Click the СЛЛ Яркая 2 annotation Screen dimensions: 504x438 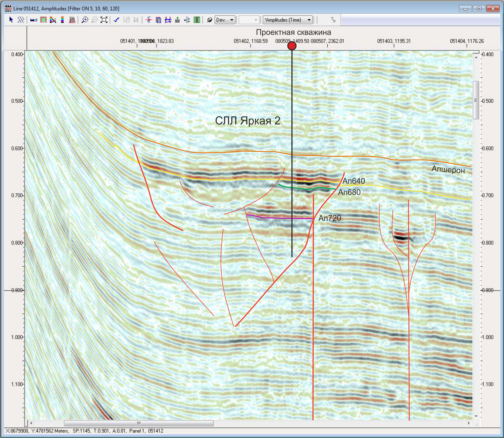click(x=248, y=121)
